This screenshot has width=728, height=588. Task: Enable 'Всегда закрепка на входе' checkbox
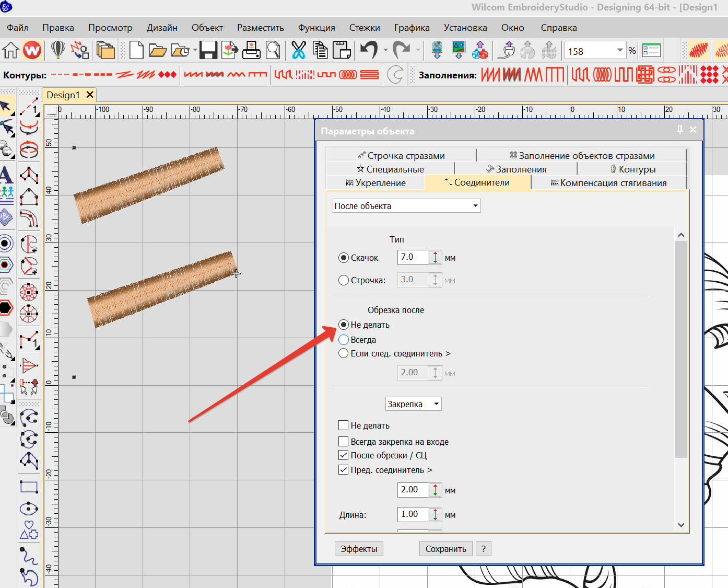click(x=344, y=441)
